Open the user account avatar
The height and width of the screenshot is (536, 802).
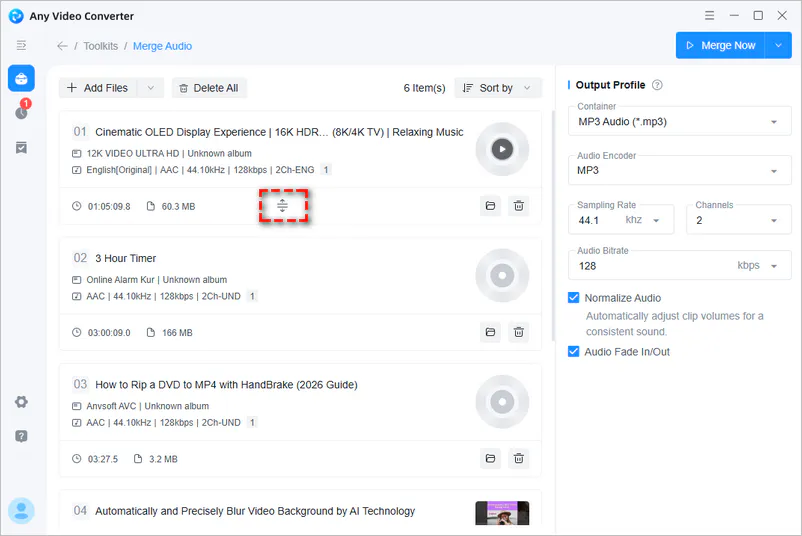(x=21, y=510)
